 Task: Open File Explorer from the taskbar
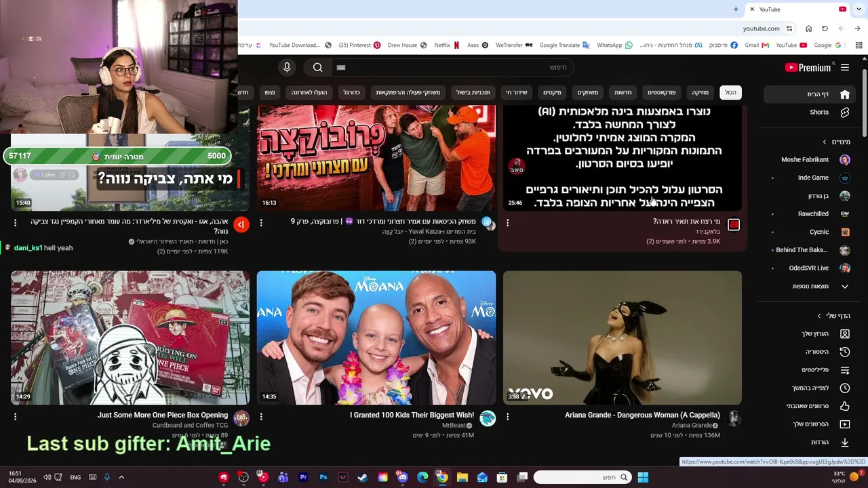tap(462, 477)
